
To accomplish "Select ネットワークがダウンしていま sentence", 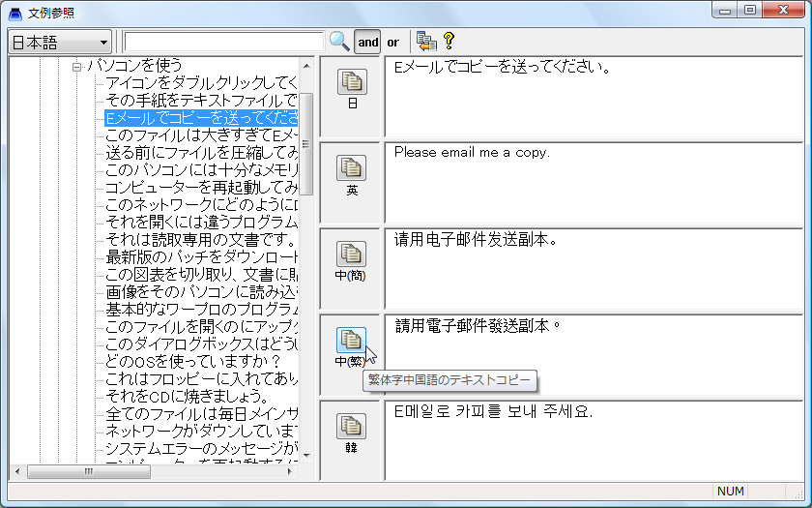I will [x=201, y=431].
